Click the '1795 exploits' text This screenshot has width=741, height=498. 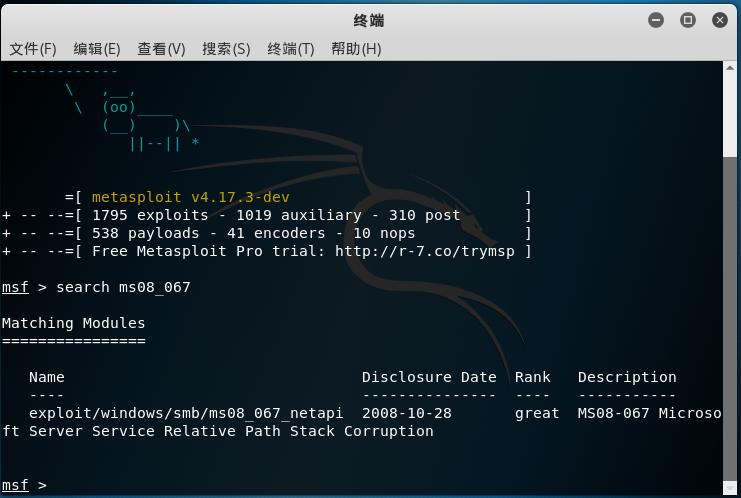point(150,215)
